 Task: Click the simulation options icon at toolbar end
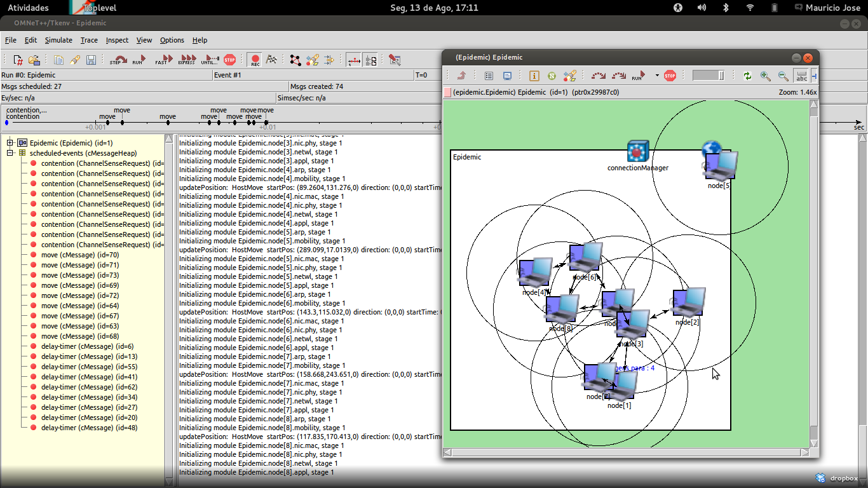[x=395, y=60]
